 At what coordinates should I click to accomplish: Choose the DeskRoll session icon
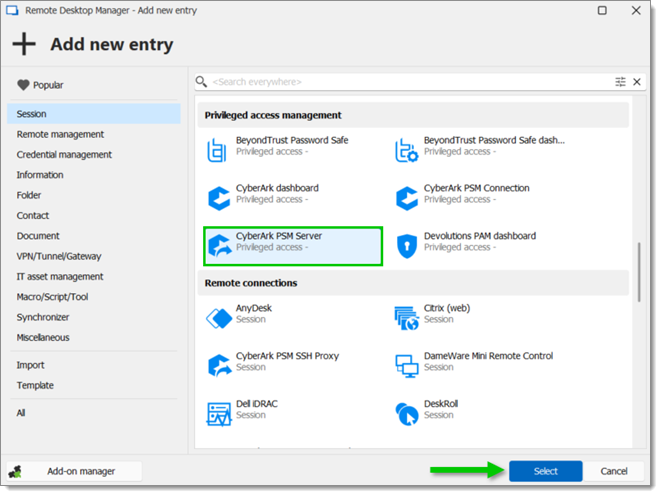pyautogui.click(x=407, y=414)
